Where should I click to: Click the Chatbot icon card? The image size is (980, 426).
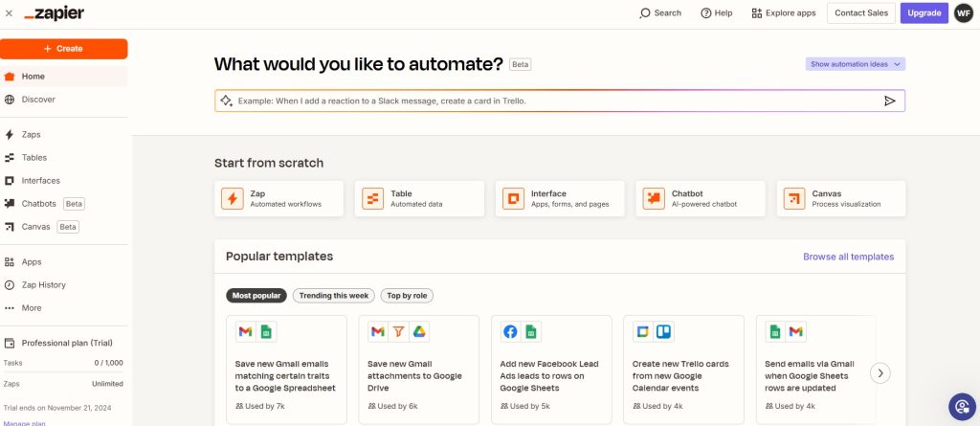pos(655,198)
